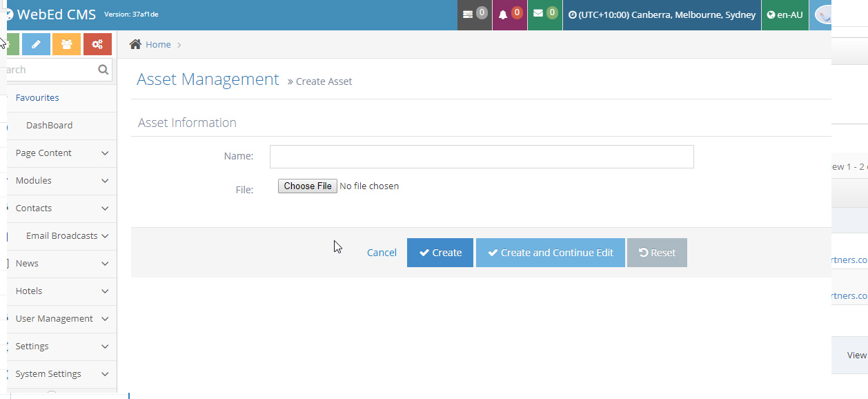Open the red gears settings icon
The width and height of the screenshot is (868, 399).
[97, 43]
